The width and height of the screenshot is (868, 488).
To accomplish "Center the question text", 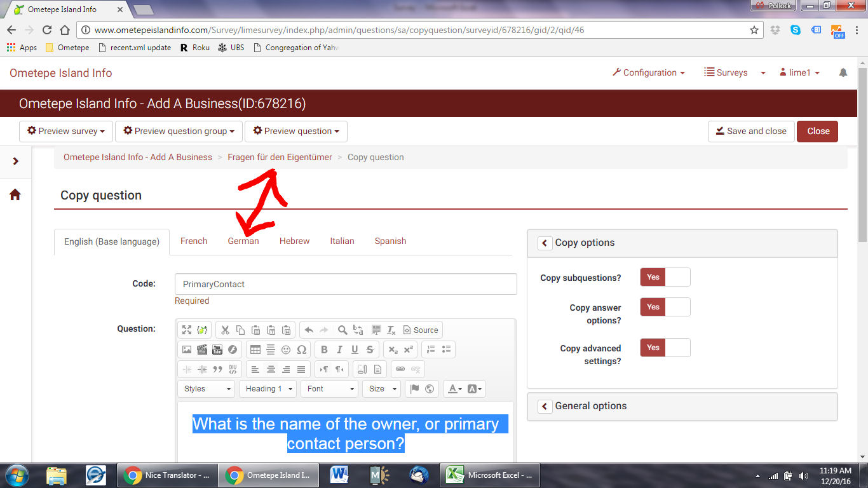I will (271, 369).
